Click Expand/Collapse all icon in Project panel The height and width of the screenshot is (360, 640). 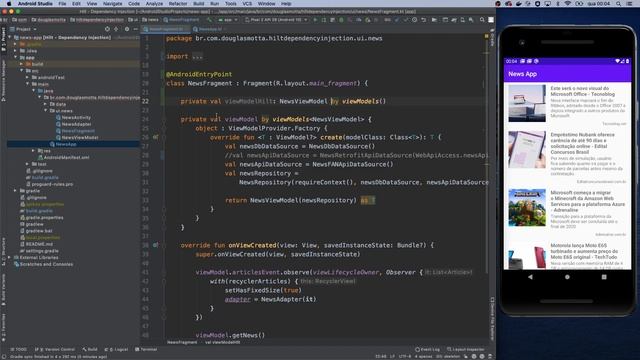tap(116, 29)
